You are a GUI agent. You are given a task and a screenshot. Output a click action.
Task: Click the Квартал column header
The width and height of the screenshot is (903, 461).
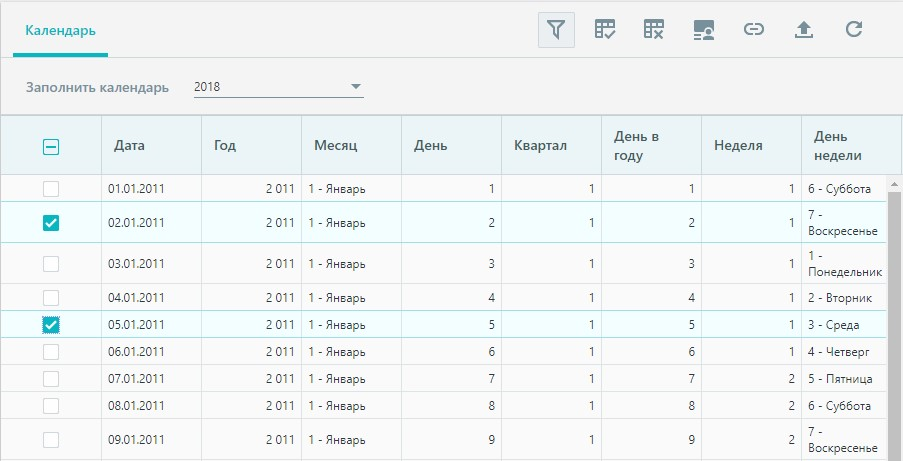[x=540, y=145]
